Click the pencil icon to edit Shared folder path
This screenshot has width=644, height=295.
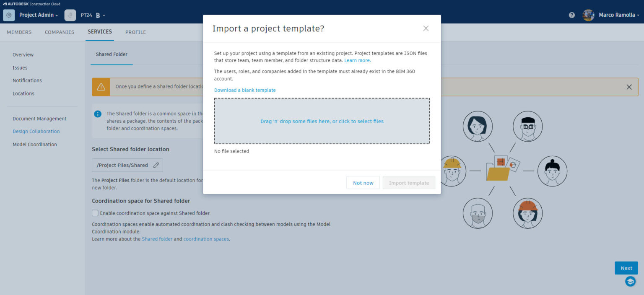(156, 165)
